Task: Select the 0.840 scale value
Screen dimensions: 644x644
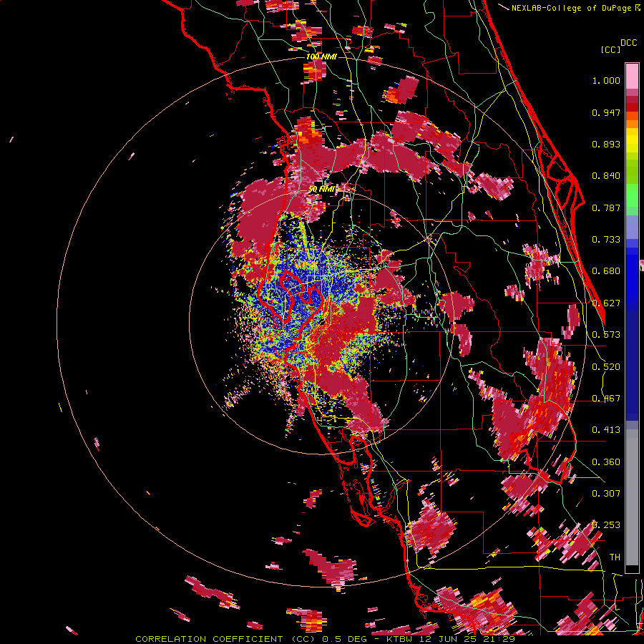Action: (x=606, y=176)
